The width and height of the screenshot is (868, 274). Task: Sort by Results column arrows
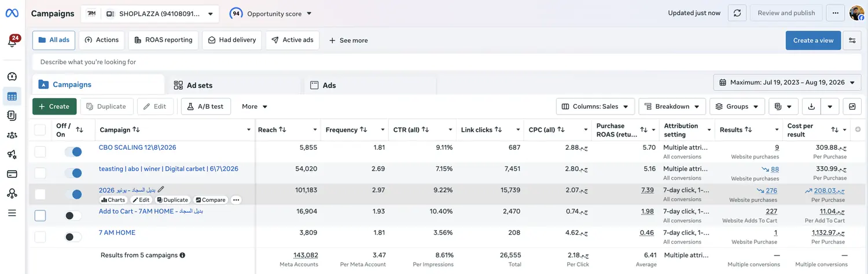pos(748,130)
